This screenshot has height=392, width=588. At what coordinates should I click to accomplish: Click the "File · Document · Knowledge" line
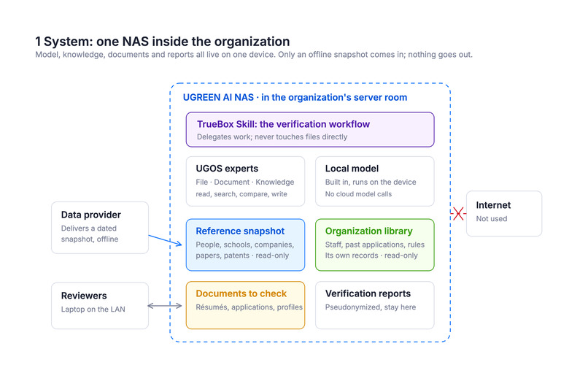(x=245, y=182)
